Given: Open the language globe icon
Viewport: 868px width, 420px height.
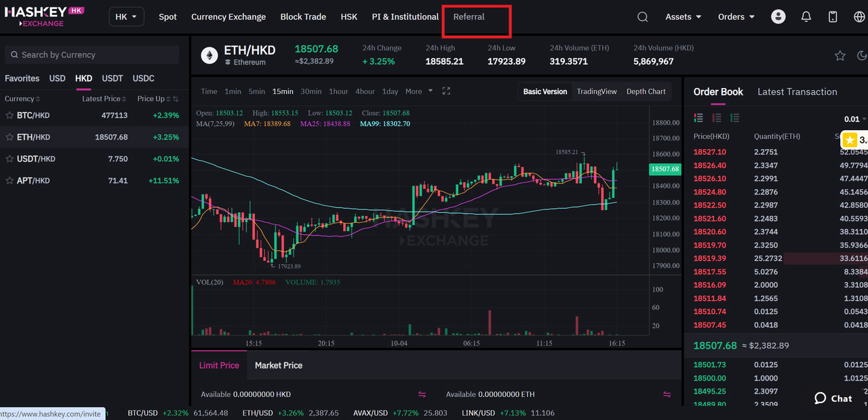Looking at the screenshot, I should point(859,17).
